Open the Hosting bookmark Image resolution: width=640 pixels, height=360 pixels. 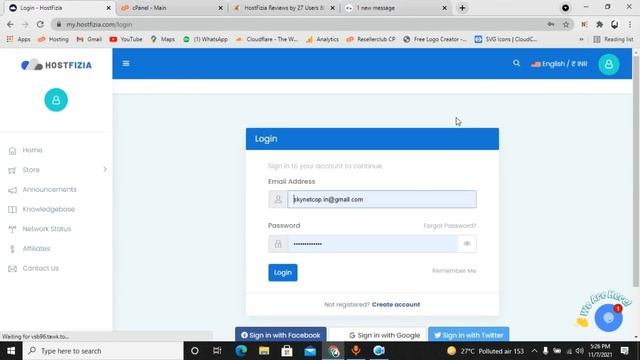[x=53, y=39]
